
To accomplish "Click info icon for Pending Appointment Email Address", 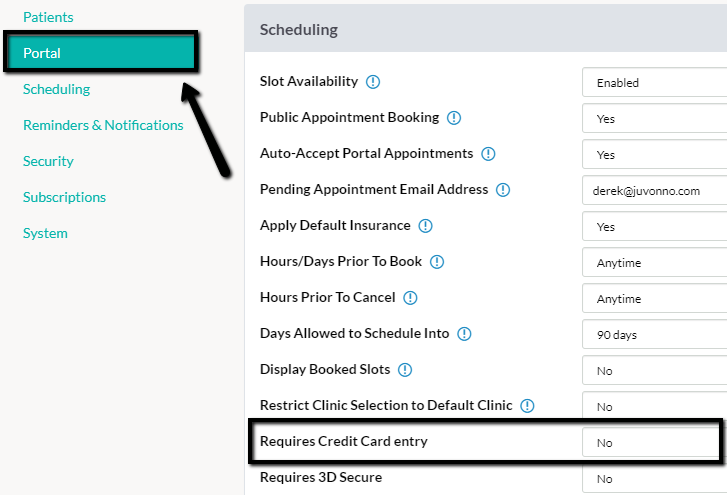I will [503, 190].
